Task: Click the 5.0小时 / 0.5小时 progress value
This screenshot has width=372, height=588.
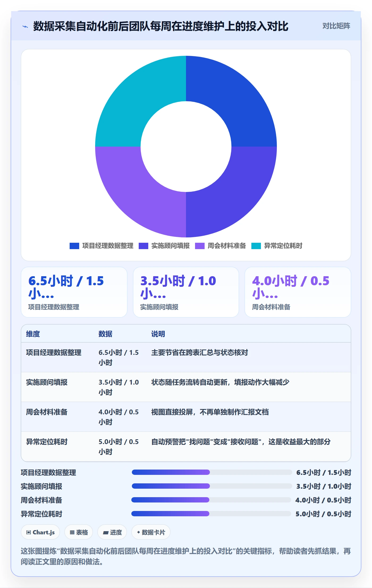Action: click(323, 514)
